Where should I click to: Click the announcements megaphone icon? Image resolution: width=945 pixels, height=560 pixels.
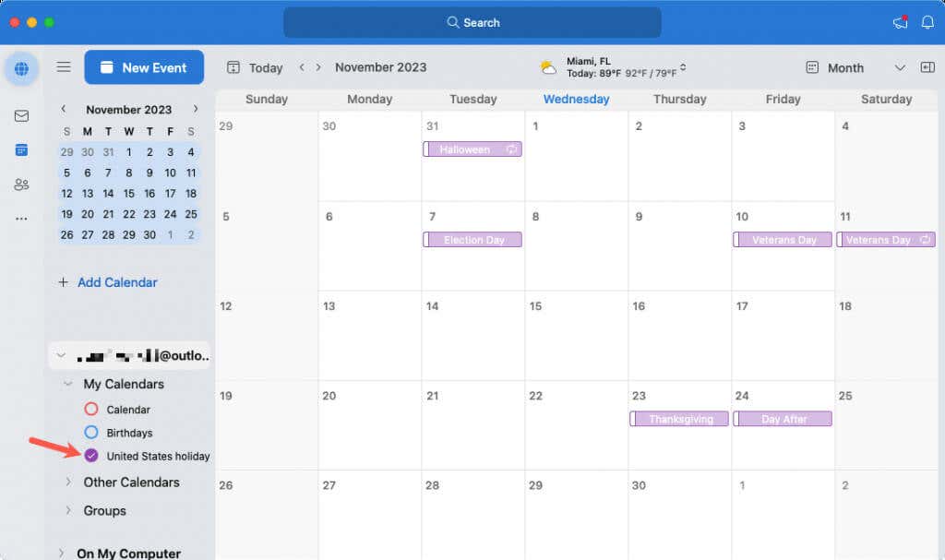pos(901,22)
